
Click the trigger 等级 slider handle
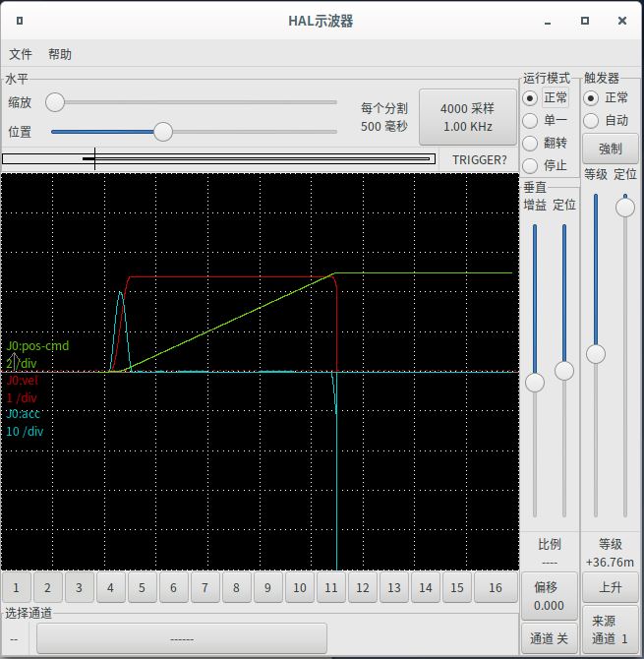(x=596, y=354)
